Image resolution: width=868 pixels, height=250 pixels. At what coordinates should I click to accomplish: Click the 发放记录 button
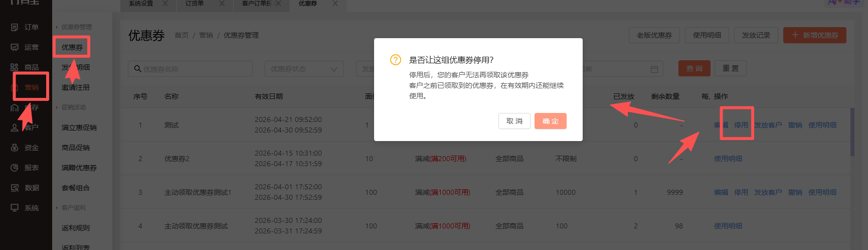click(756, 35)
